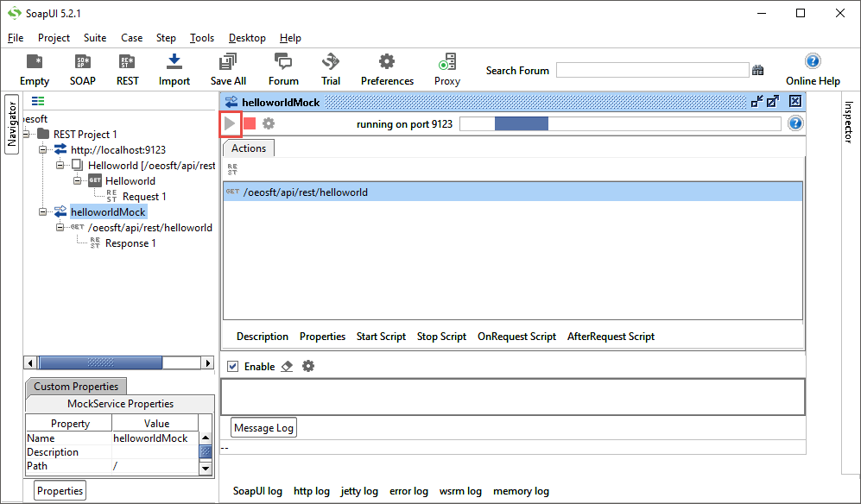
Task: Select the Custom Properties tab
Action: tap(76, 387)
